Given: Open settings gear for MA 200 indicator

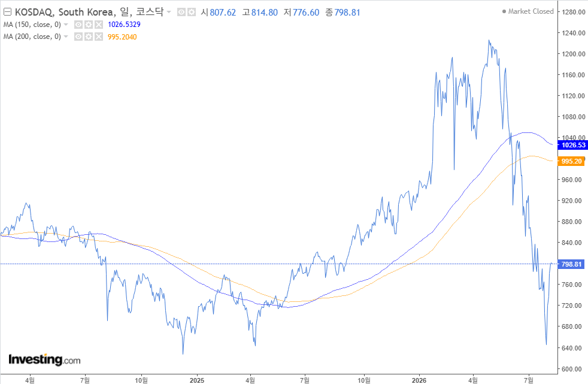Looking at the screenshot, I should (x=89, y=37).
